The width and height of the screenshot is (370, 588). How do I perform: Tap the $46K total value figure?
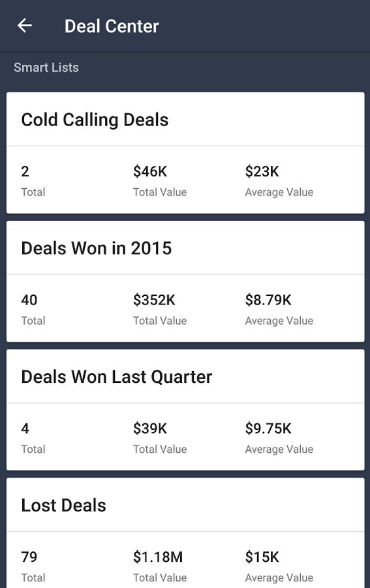point(150,171)
